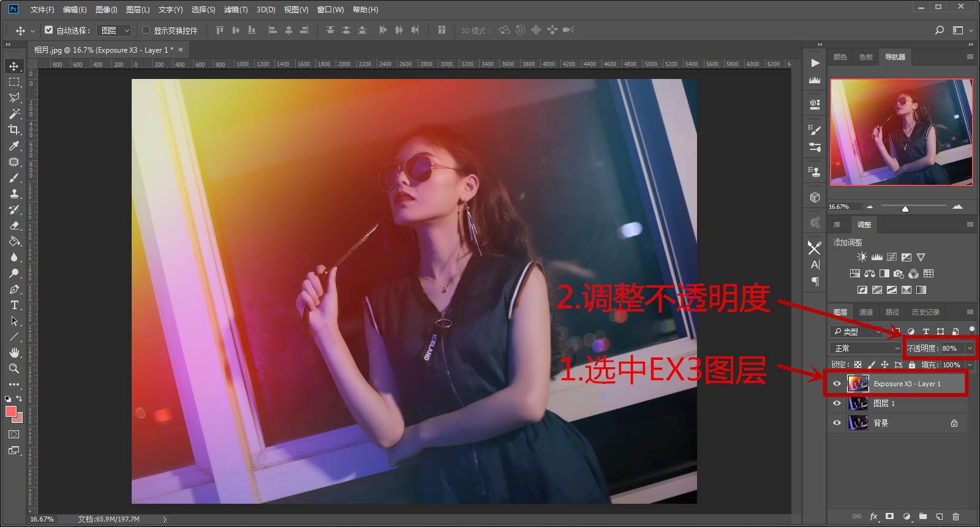Swap foreground and background colors
This screenshot has height=527, width=980.
coord(19,398)
